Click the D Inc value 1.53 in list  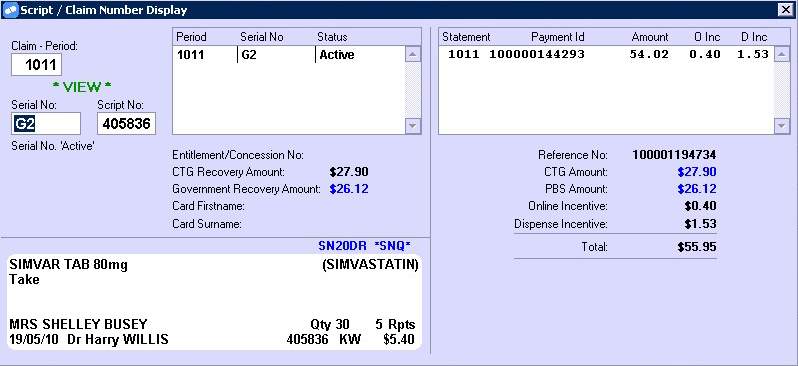753,54
